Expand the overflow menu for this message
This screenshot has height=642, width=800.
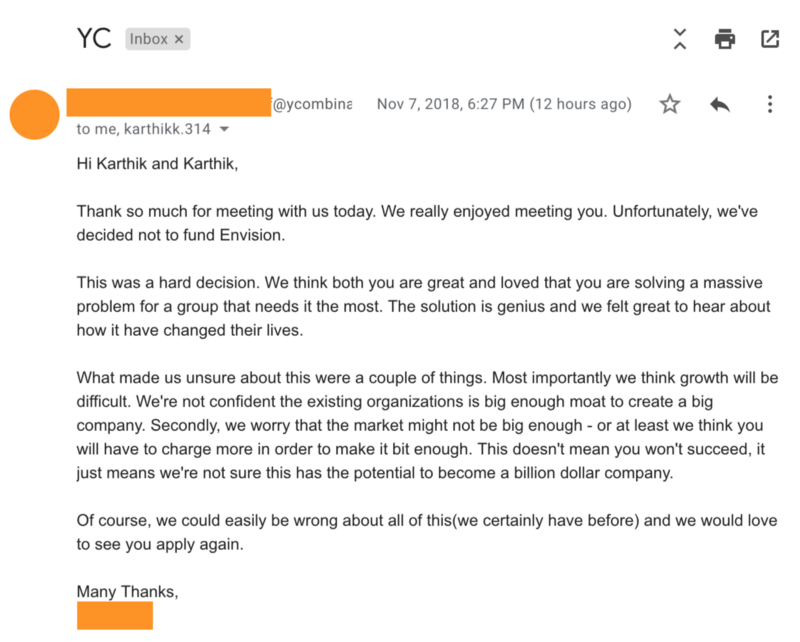click(x=768, y=103)
